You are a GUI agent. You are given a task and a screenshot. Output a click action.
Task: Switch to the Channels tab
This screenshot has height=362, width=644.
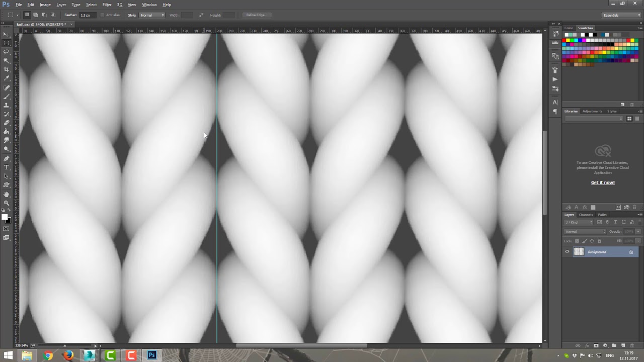pos(586,215)
